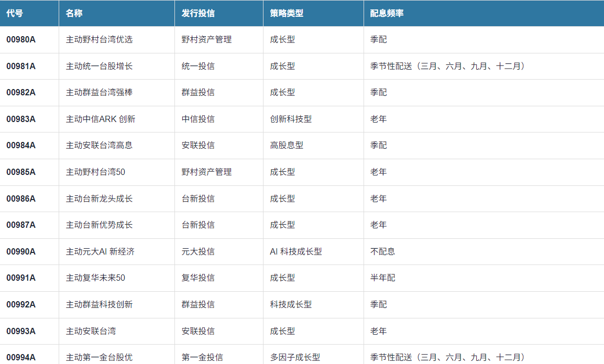Click dividend 季配 in 00984A row
Image resolution: width=604 pixels, height=364 pixels.
(378, 145)
